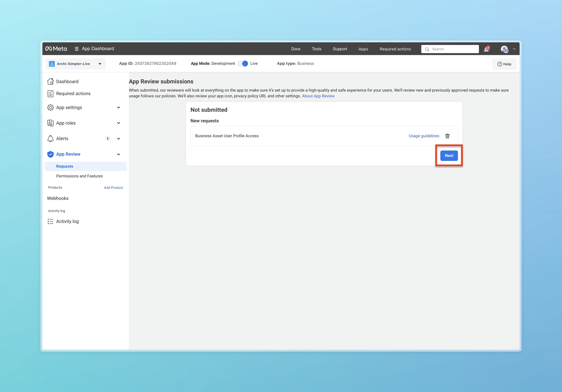Viewport: 562px width, 392px height.
Task: Open Activity log list icon
Action: pyautogui.click(x=50, y=221)
